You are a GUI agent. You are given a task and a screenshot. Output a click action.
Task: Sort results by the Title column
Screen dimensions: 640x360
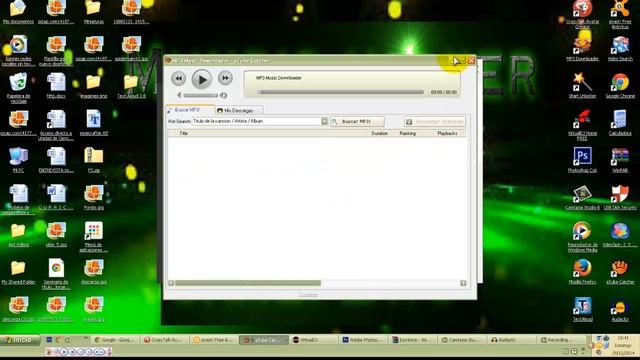[x=184, y=133]
